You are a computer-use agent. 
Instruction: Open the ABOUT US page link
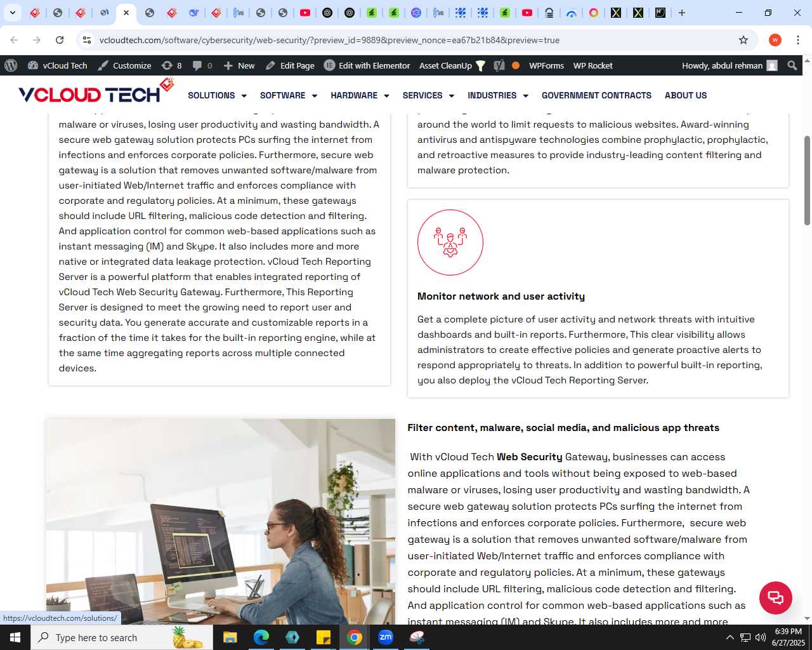coord(686,95)
